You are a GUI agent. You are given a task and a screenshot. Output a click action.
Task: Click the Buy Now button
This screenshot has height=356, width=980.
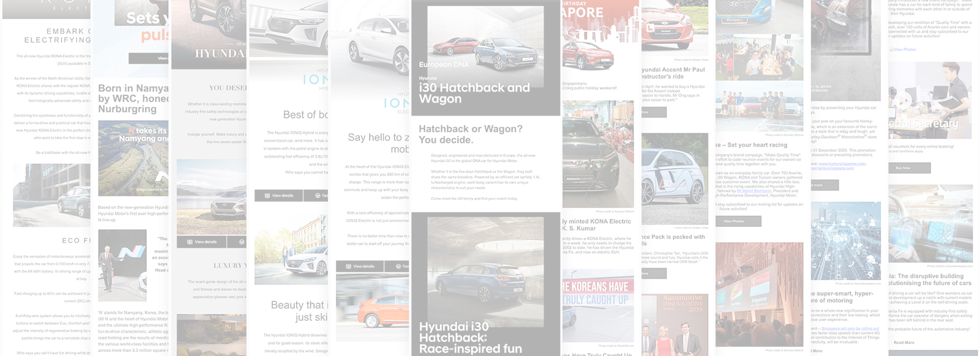[909, 168]
